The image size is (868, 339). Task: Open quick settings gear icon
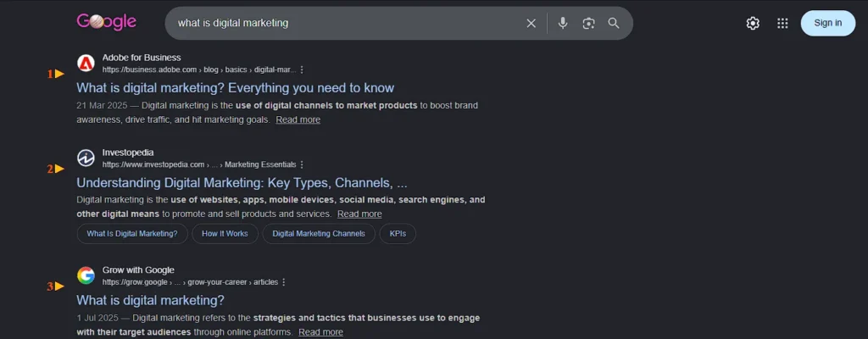[x=753, y=23]
